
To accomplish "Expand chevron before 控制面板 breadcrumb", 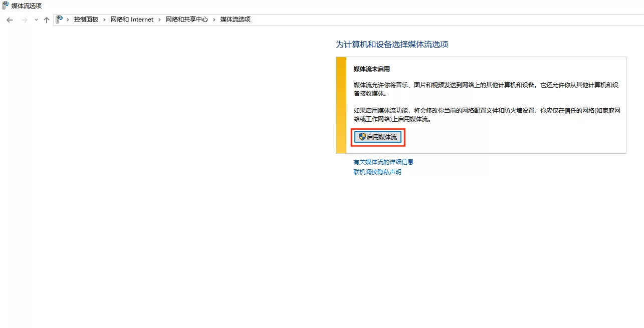I will tap(68, 20).
